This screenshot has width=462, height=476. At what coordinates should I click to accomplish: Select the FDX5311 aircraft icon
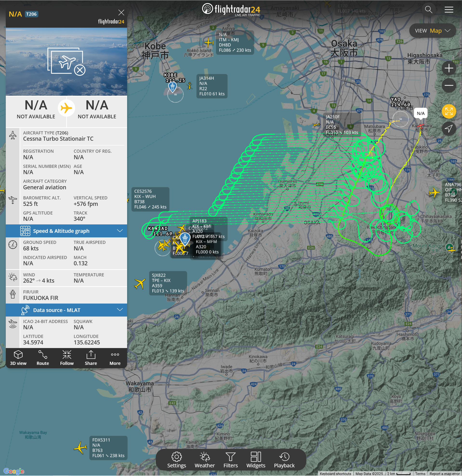pos(80,448)
